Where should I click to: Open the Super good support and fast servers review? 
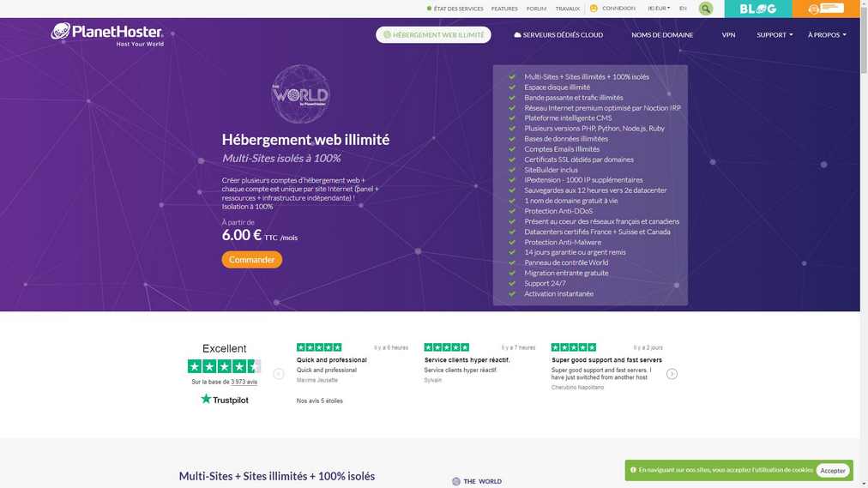[x=606, y=359]
